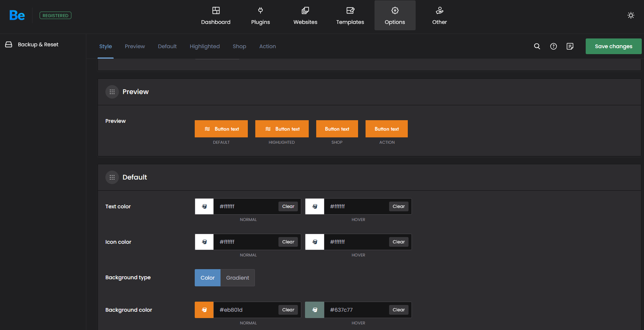Screen dimensions: 644x330
Task: Open Websites from the top navigation
Action: click(305, 16)
